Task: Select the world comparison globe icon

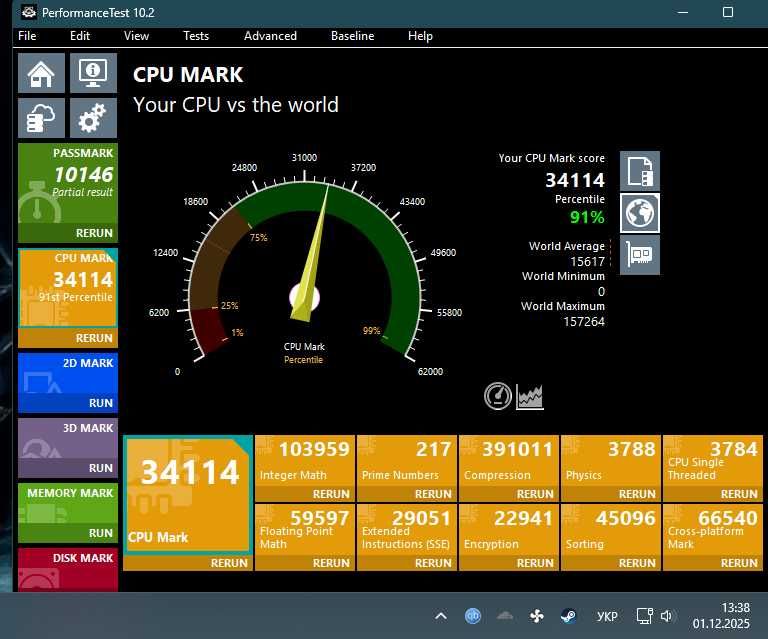Action: 640,213
